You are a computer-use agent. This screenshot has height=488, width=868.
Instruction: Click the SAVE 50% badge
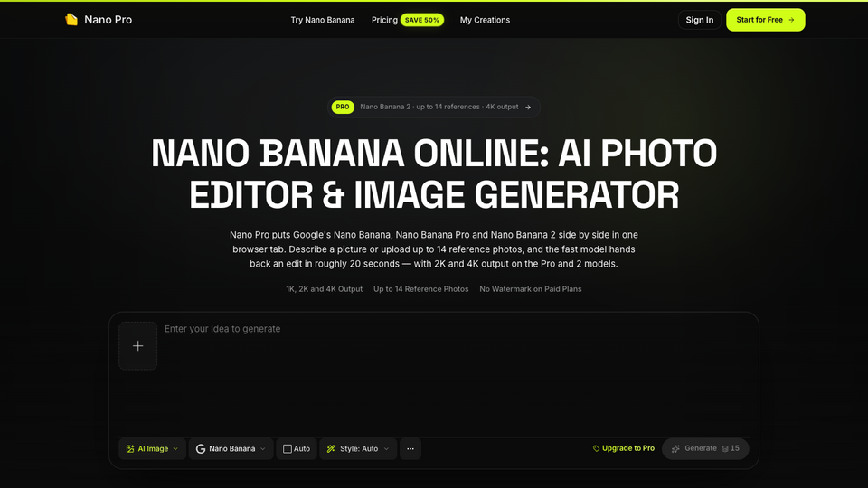coord(422,20)
